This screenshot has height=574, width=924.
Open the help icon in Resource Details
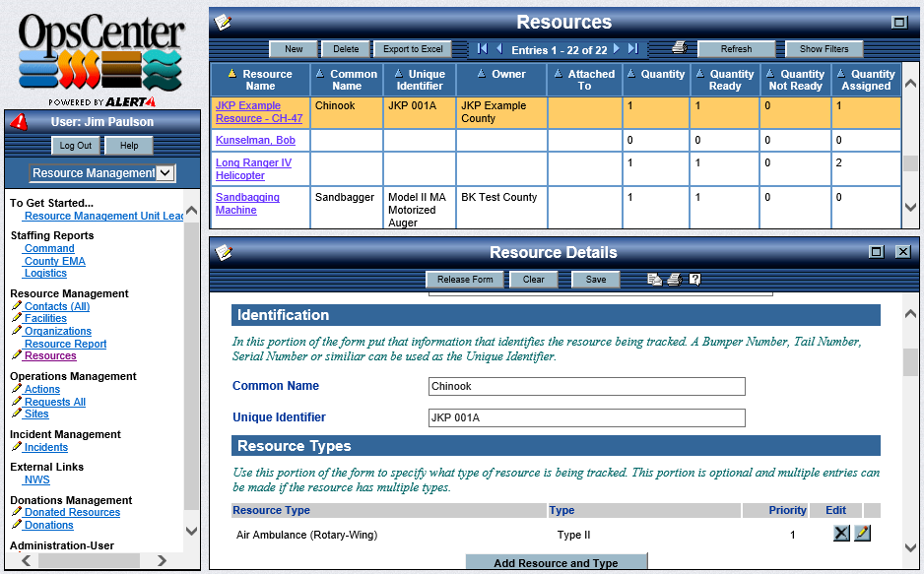[694, 280]
